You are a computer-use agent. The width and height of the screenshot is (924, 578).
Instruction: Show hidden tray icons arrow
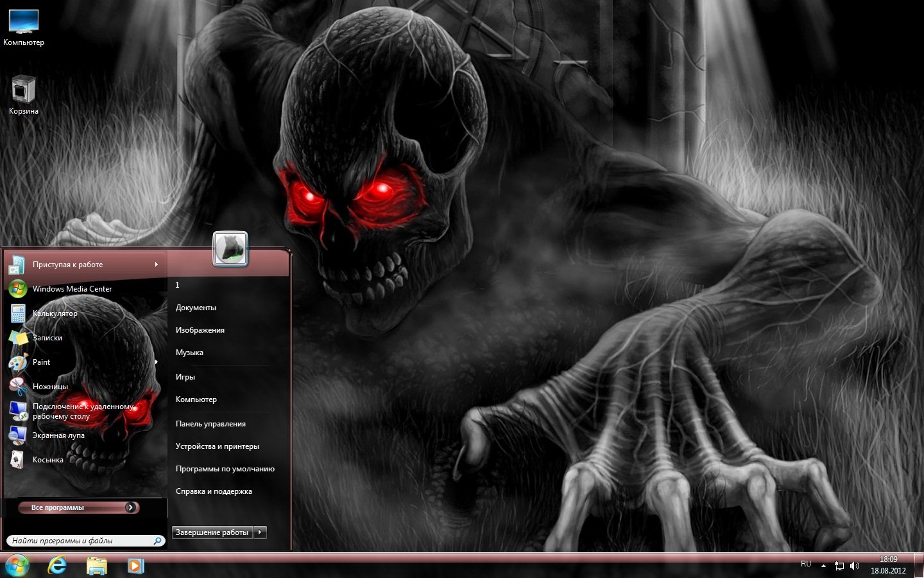(x=823, y=566)
